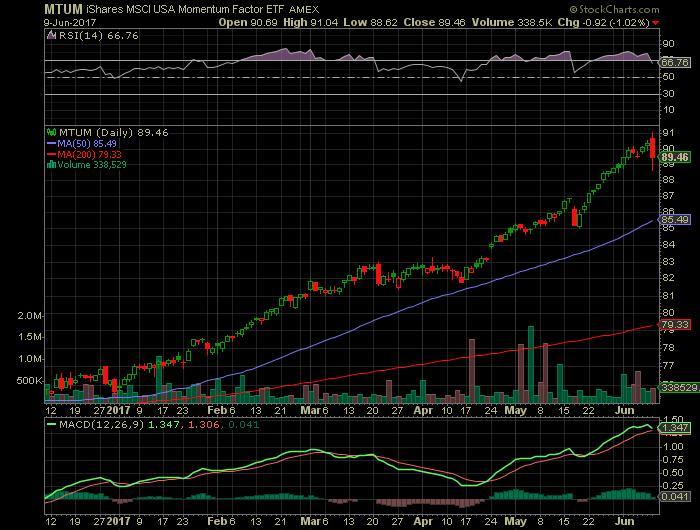Click the 'MTUM (Daily) 89.46' legend text
The height and width of the screenshot is (530, 700).
114,133
